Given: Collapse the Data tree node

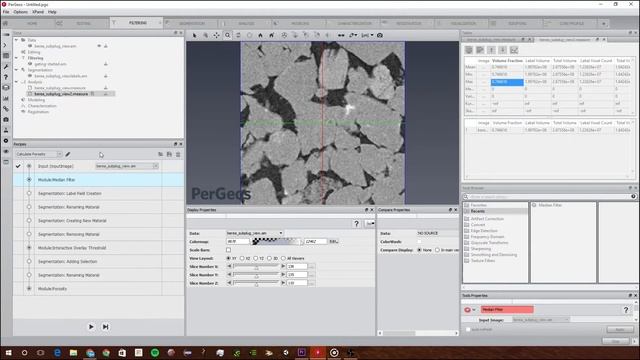Looking at the screenshot, I should [16, 40].
